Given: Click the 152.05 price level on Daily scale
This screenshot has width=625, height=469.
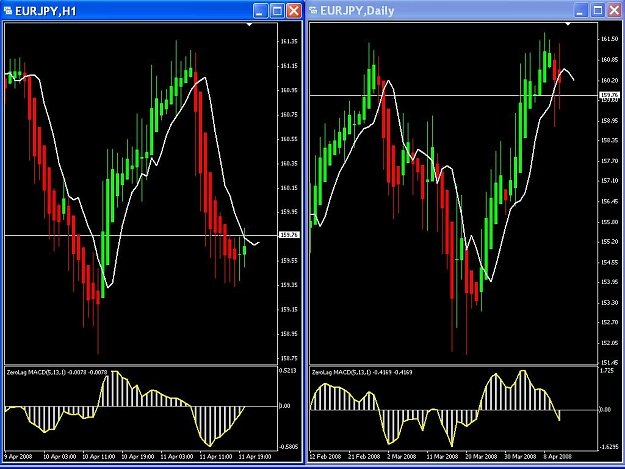Looking at the screenshot, I should pos(609,343).
